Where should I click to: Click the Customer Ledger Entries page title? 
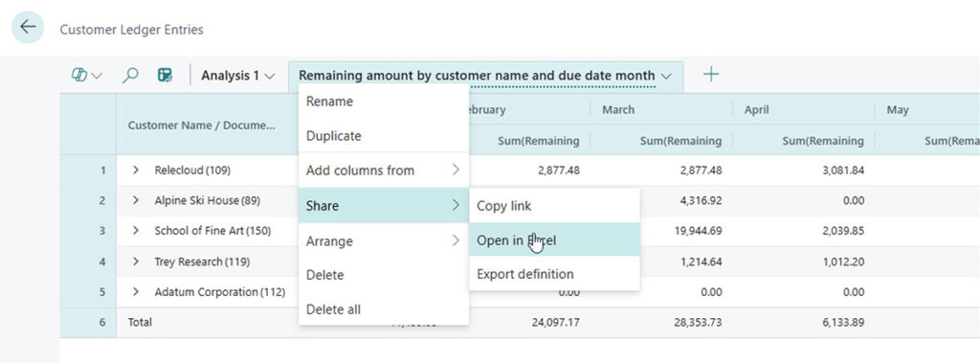[x=131, y=30]
